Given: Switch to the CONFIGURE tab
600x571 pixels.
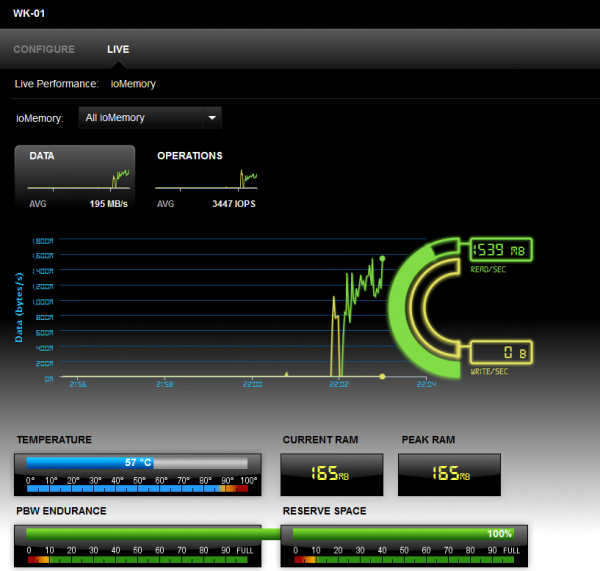Looking at the screenshot, I should point(44,49).
